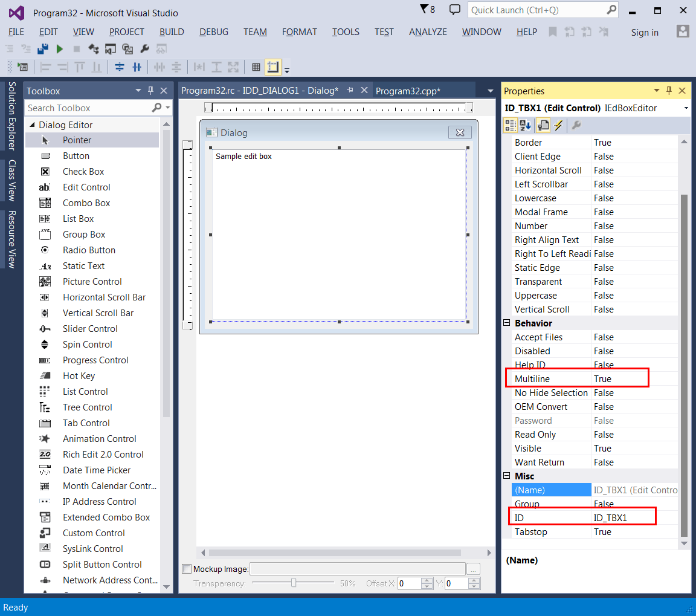This screenshot has height=616, width=696.
Task: Open the document tab list dropdown arrow
Action: coord(490,91)
